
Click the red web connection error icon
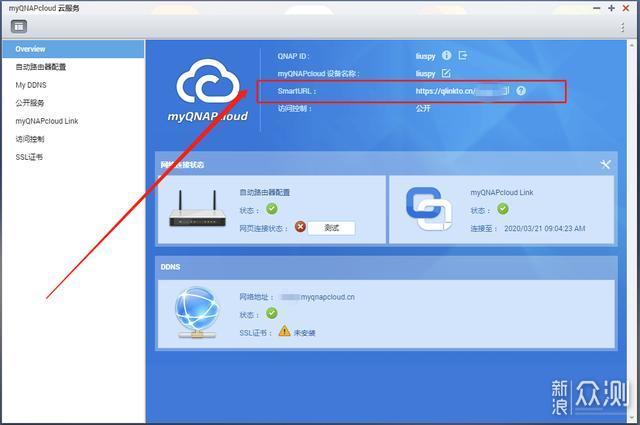coord(300,227)
